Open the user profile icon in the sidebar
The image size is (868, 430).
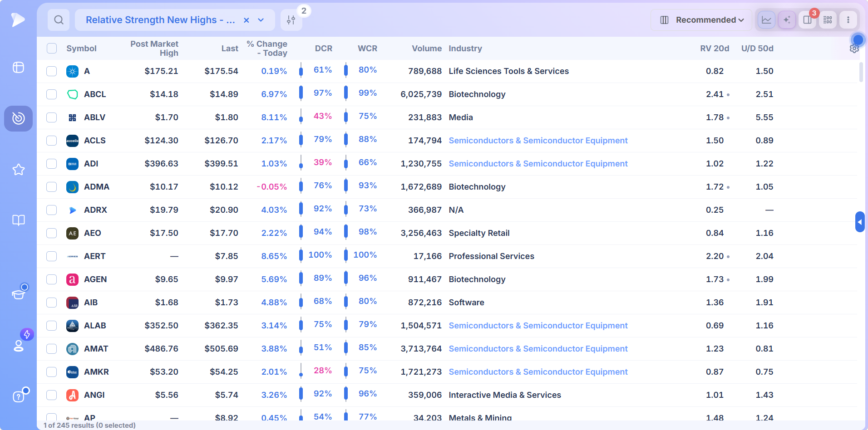(19, 346)
